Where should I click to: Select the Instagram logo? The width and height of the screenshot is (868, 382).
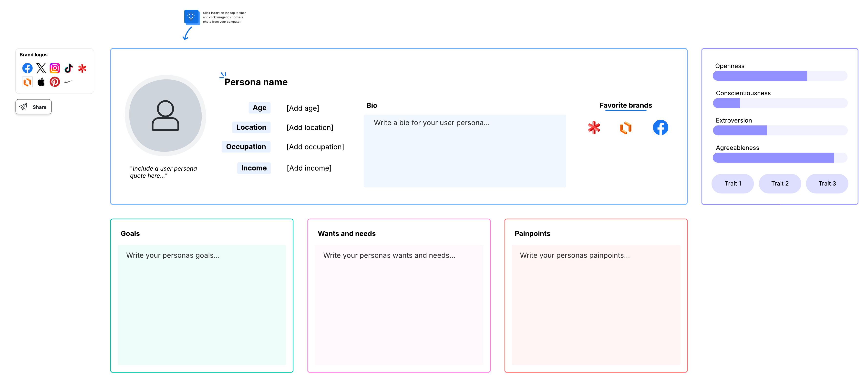coord(55,68)
